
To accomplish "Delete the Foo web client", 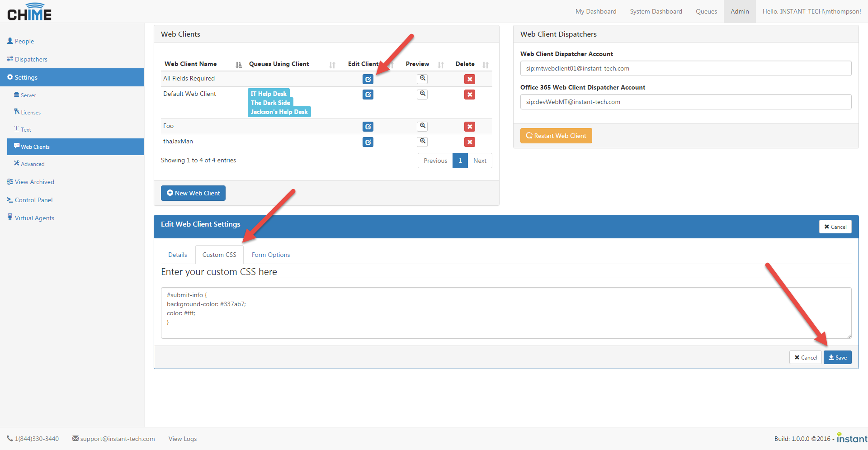I will tap(470, 127).
